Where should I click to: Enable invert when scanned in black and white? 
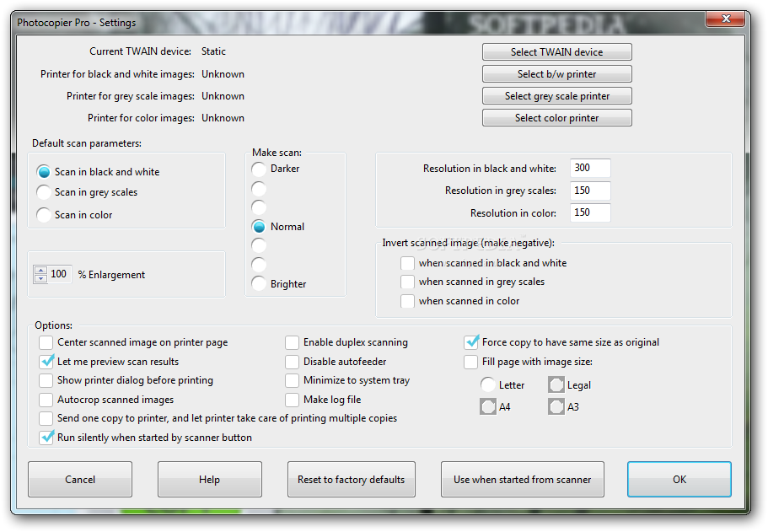point(407,263)
